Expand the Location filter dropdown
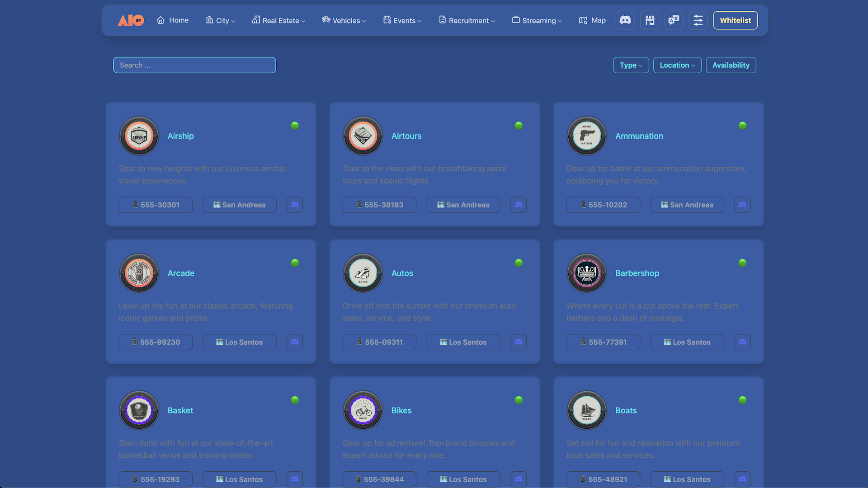The width and height of the screenshot is (868, 488). (677, 65)
